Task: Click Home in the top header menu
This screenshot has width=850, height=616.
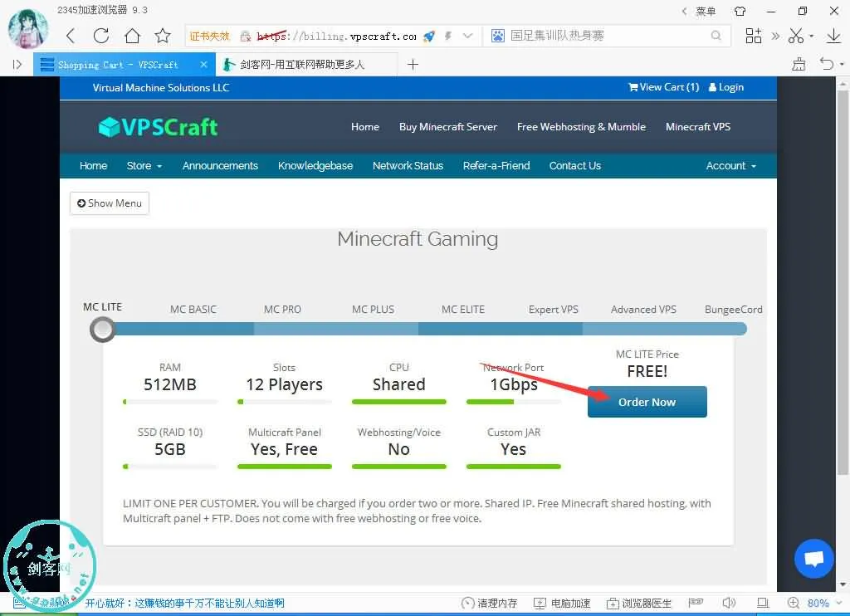Action: 365,127
